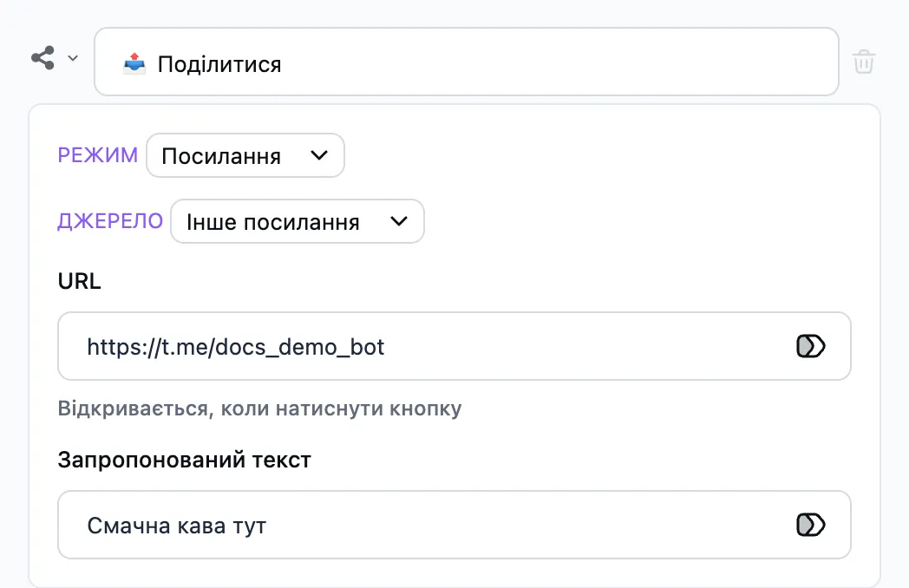
Task: Insert variable icon in Запропонований текст field
Action: (810, 525)
